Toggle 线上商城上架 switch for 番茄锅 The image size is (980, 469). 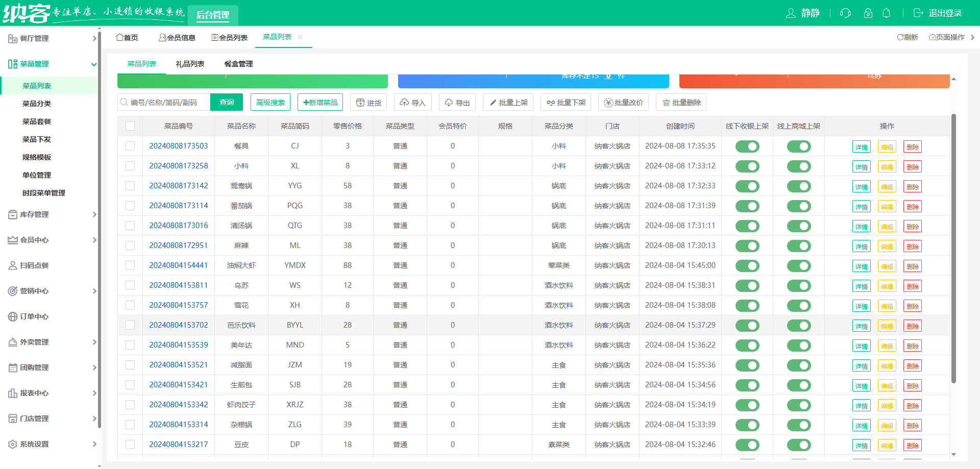(799, 206)
